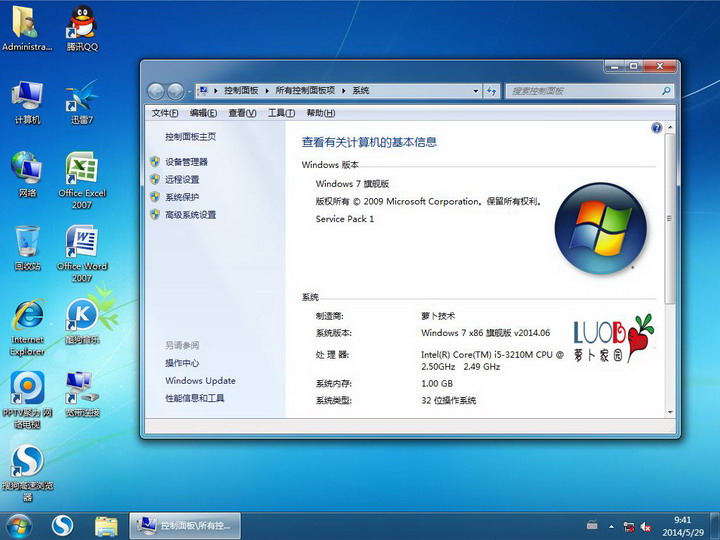
Task: Click the blue help question mark icon
Action: (657, 128)
